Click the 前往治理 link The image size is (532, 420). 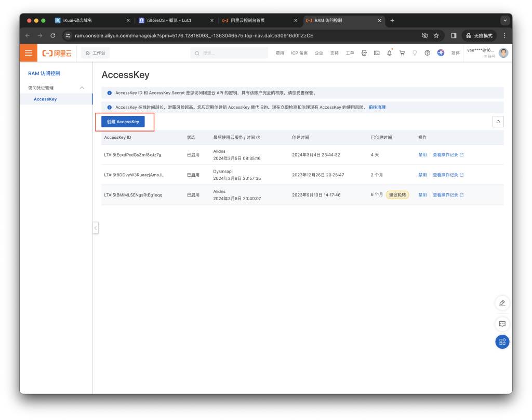coord(377,107)
